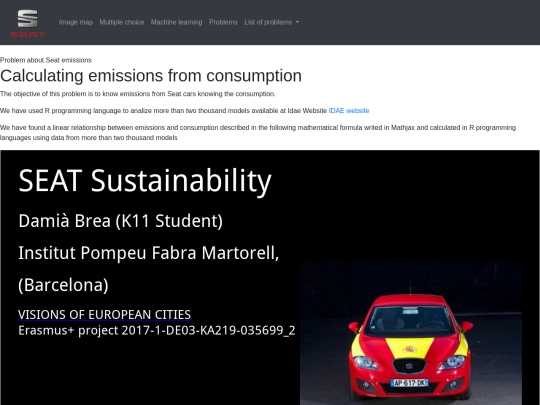
Task: Click the (Barcelona) slide text
Action: click(63, 285)
